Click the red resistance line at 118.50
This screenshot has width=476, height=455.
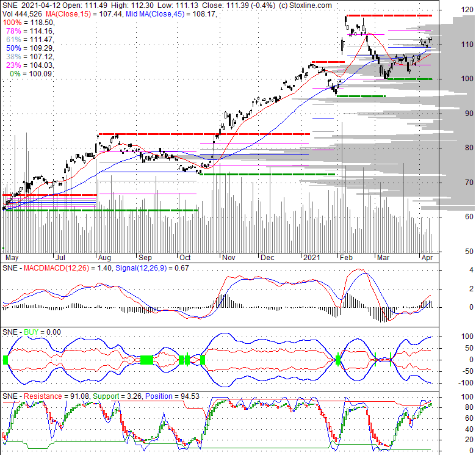(x=389, y=15)
